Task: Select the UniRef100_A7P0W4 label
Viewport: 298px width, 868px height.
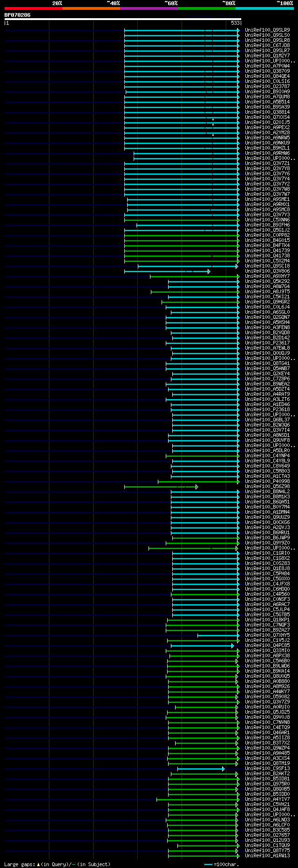Action: click(267, 66)
